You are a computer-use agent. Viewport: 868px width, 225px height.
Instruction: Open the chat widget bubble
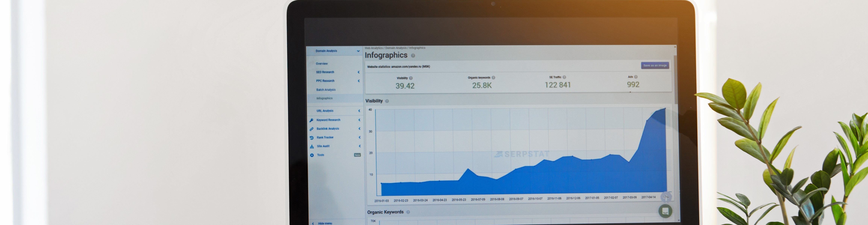(x=665, y=211)
